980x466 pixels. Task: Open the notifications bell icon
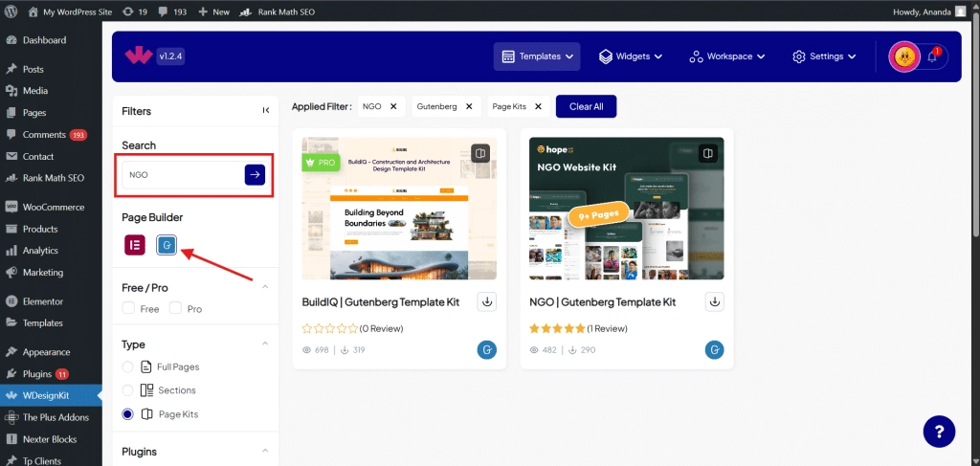coord(932,56)
